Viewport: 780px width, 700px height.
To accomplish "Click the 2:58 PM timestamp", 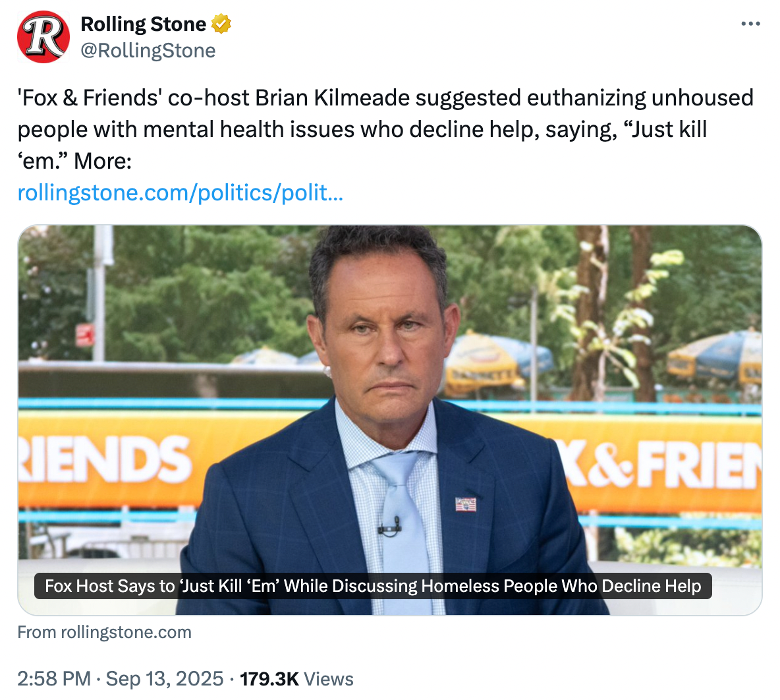I will coord(54,679).
